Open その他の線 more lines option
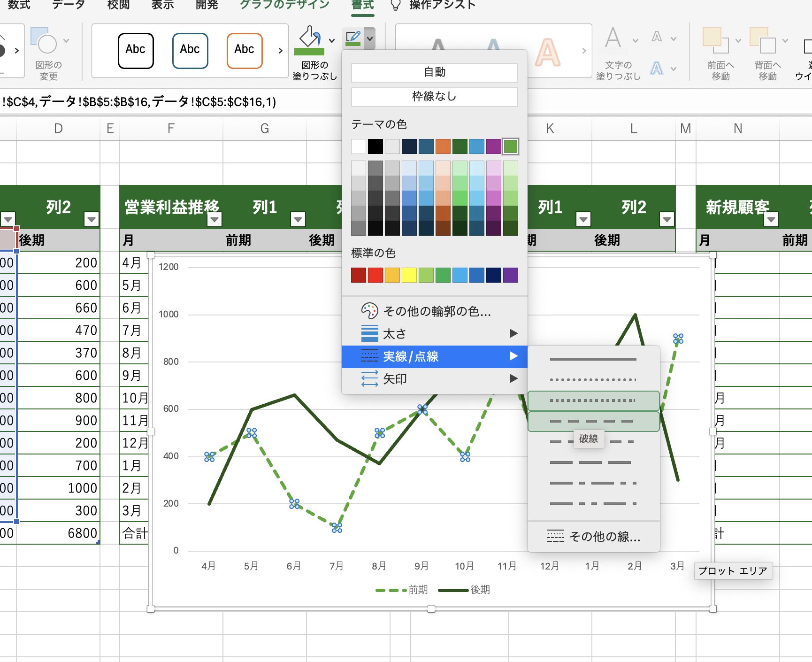Viewport: 812px width, 662px height. pyautogui.click(x=593, y=536)
